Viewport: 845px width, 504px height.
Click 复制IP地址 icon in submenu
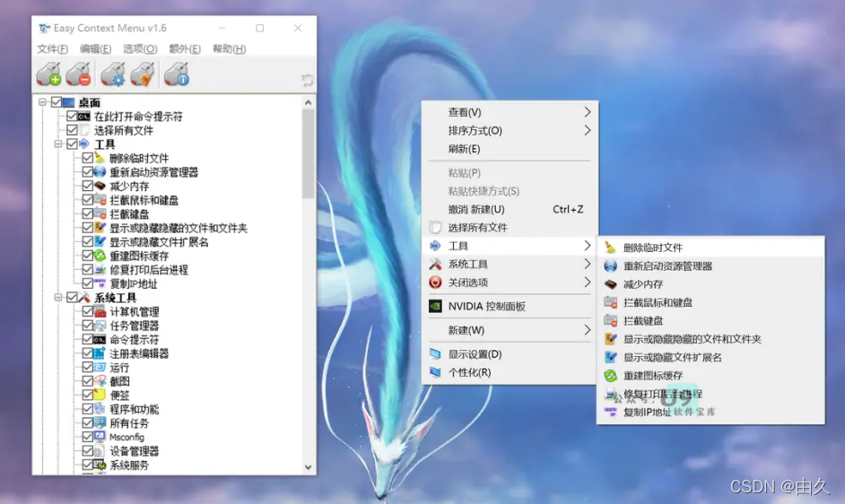pyautogui.click(x=610, y=413)
